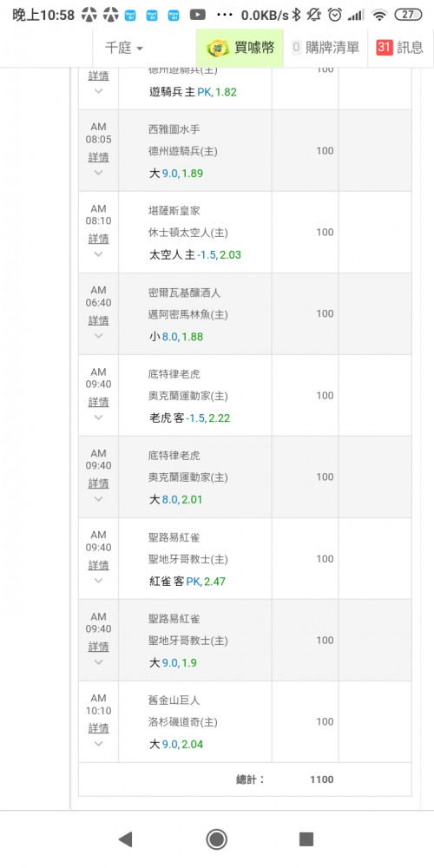The image size is (434, 868).
Task: Open 詳情 link for 06:40 game
Action: pos(98,320)
